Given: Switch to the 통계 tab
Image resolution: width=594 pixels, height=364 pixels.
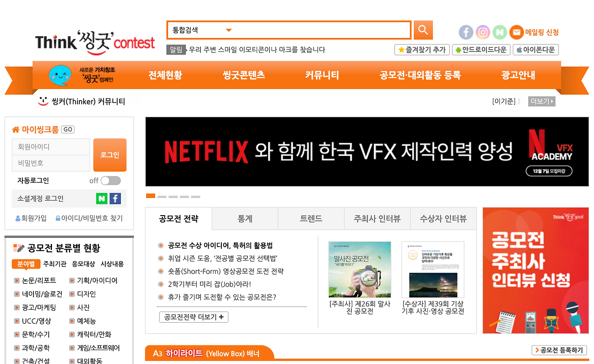Looking at the screenshot, I should pos(245,218).
